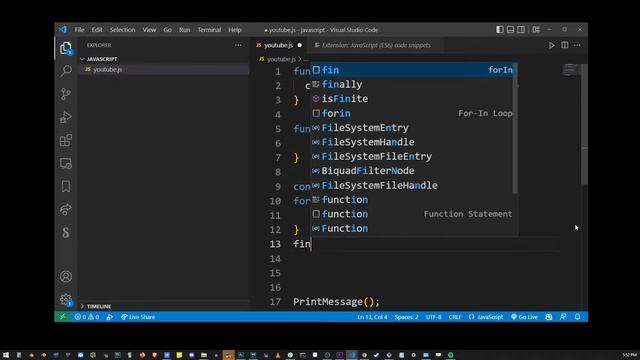Click the Live Share status bar item

[138, 317]
